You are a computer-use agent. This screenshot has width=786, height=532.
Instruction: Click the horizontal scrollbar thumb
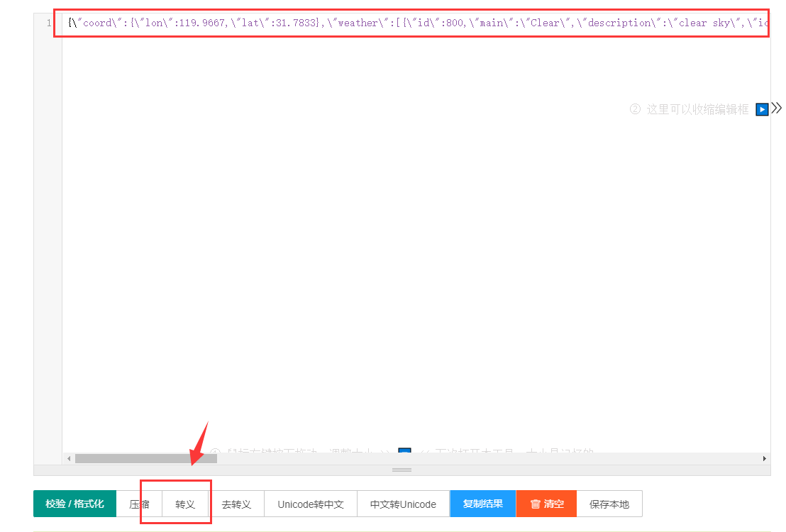(145, 459)
